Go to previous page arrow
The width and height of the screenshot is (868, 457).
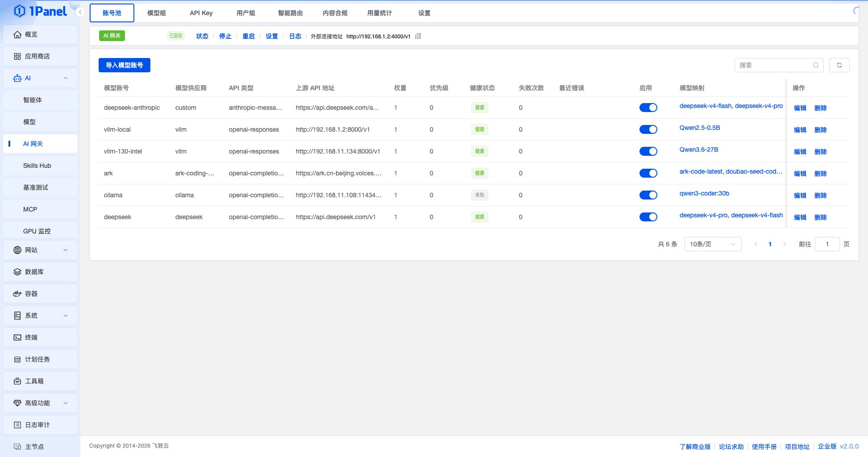(x=756, y=244)
